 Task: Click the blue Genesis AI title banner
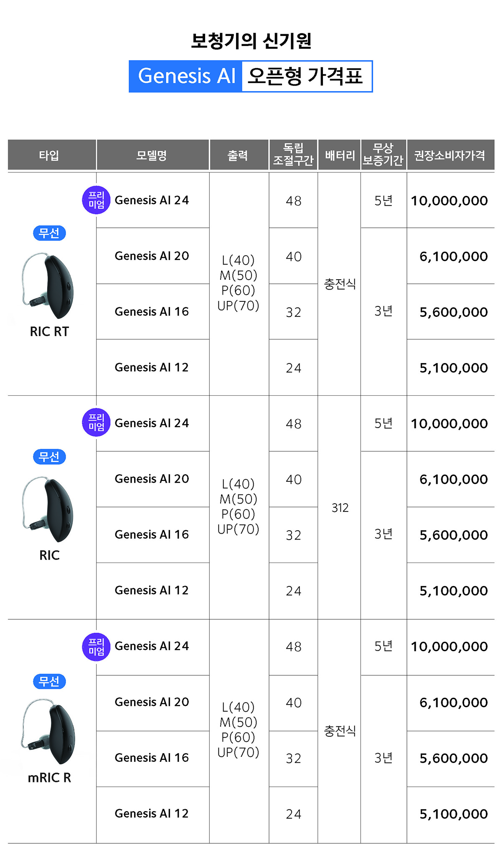(x=186, y=76)
